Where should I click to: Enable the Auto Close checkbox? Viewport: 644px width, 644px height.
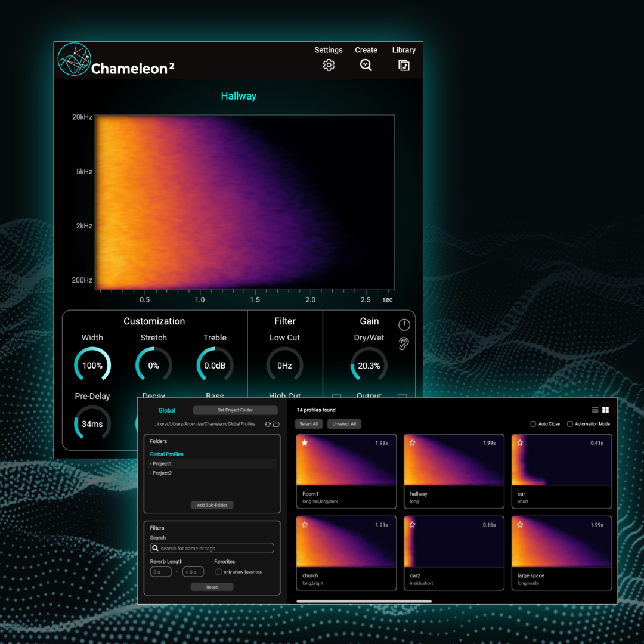tap(533, 424)
